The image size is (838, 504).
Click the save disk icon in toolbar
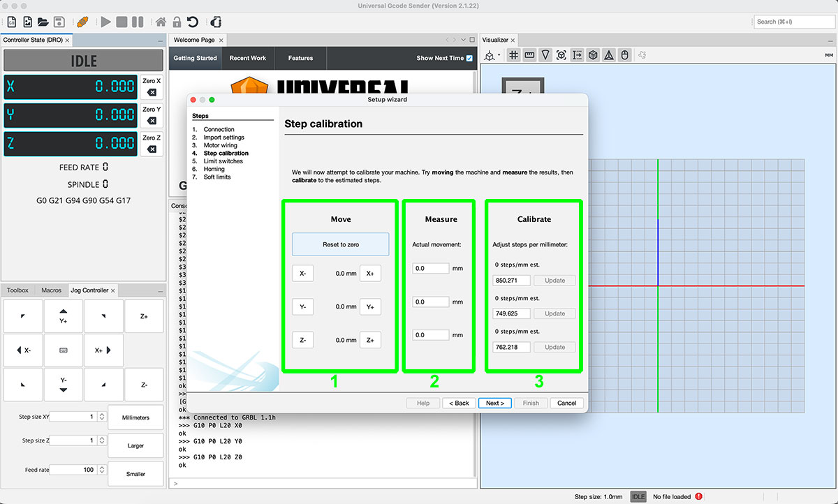[x=59, y=22]
